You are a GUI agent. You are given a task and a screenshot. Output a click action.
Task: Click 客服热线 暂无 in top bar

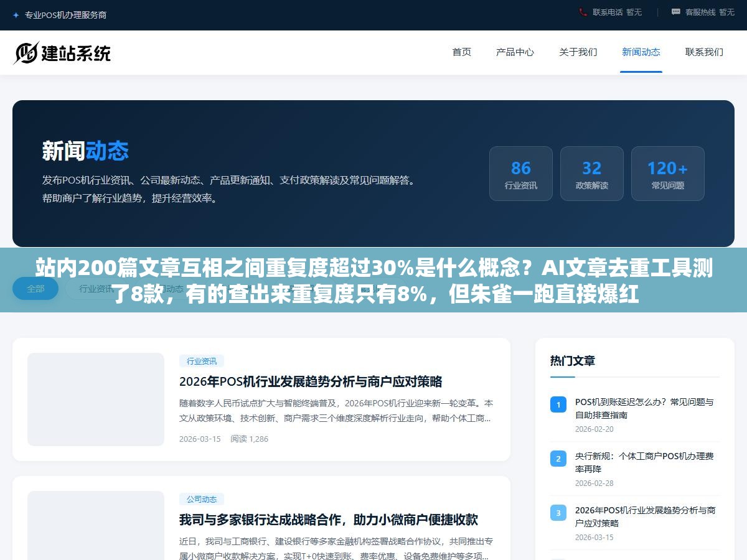710,12
